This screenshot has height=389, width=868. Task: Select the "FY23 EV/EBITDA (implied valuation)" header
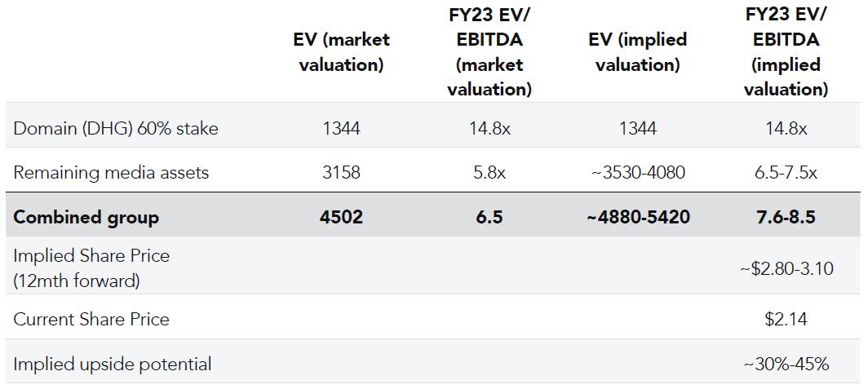pos(786,52)
